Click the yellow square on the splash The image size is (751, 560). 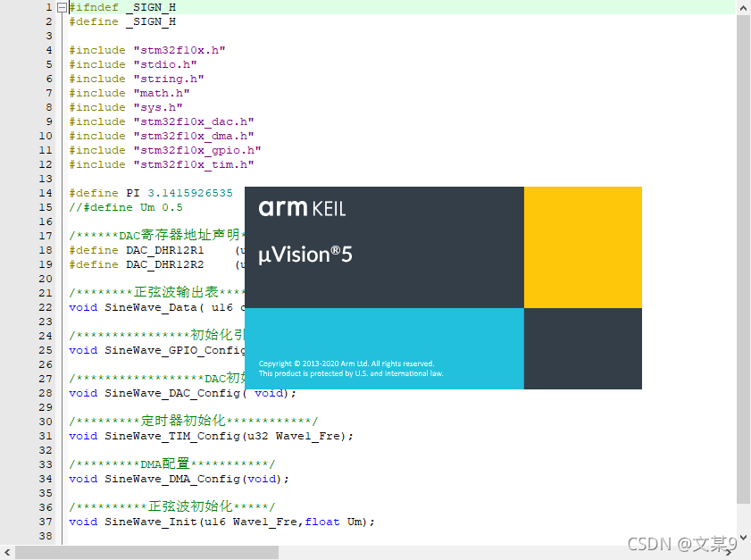[x=583, y=247]
